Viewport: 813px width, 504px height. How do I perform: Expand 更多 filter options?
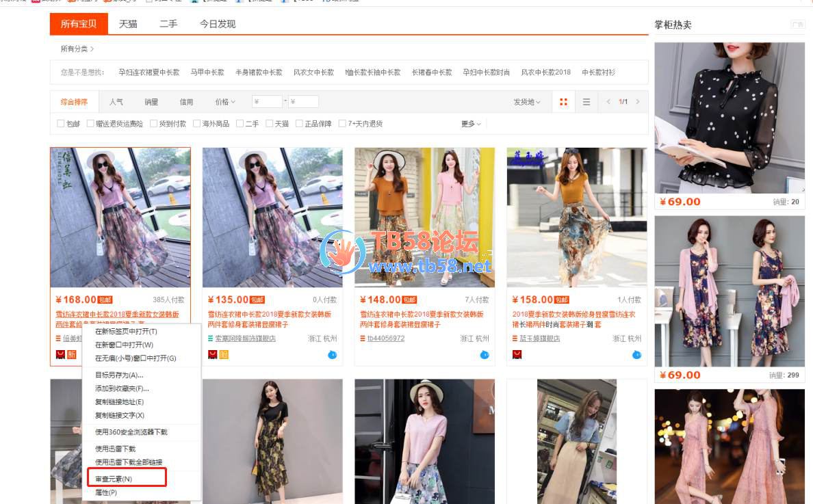coord(471,124)
